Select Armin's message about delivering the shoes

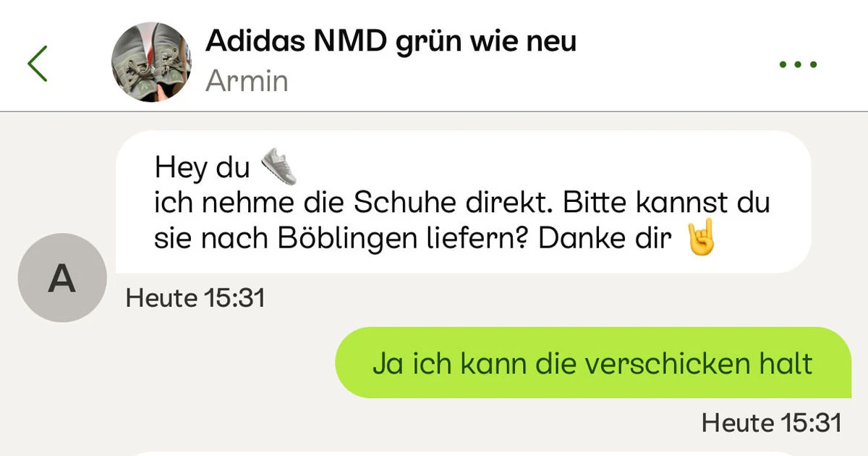click(463, 203)
